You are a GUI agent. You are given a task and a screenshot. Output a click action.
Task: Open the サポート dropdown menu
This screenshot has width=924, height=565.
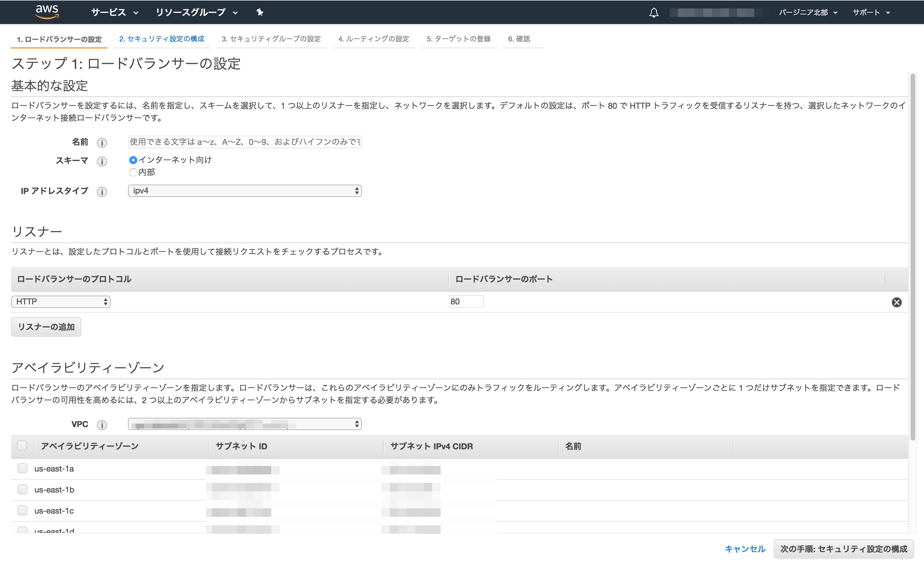point(871,12)
